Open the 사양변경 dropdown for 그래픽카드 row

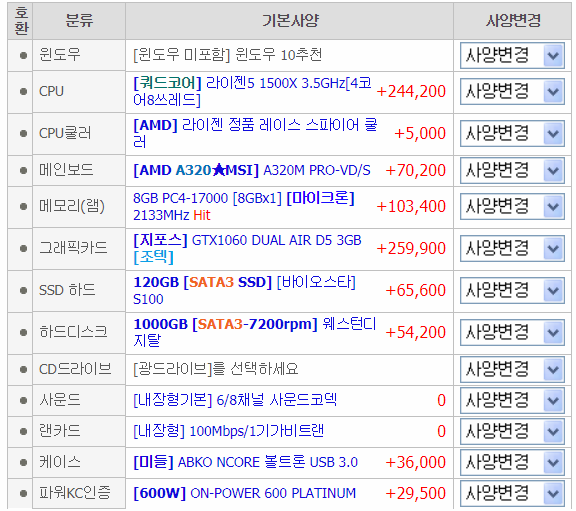(x=512, y=249)
